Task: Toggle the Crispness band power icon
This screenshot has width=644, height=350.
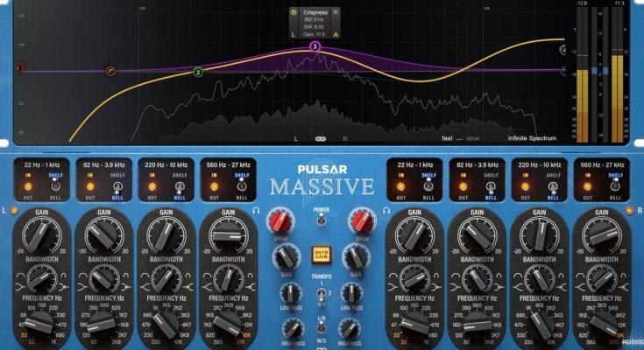Action: pyautogui.click(x=295, y=13)
